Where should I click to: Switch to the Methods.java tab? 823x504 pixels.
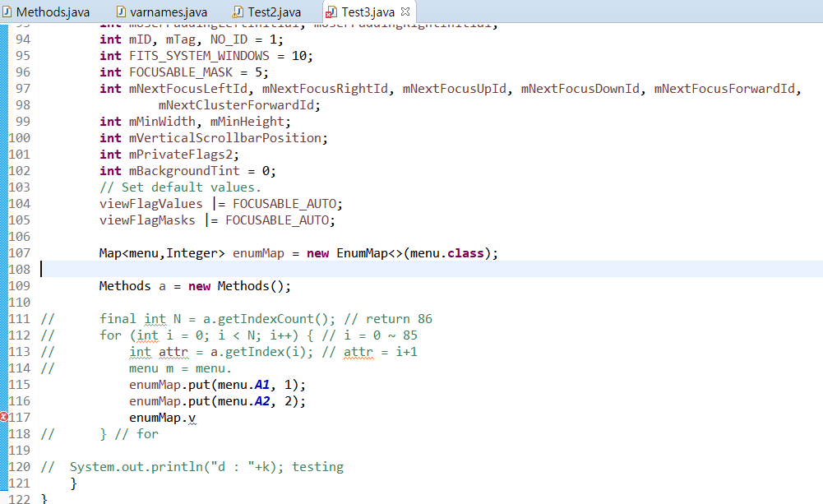46,12
